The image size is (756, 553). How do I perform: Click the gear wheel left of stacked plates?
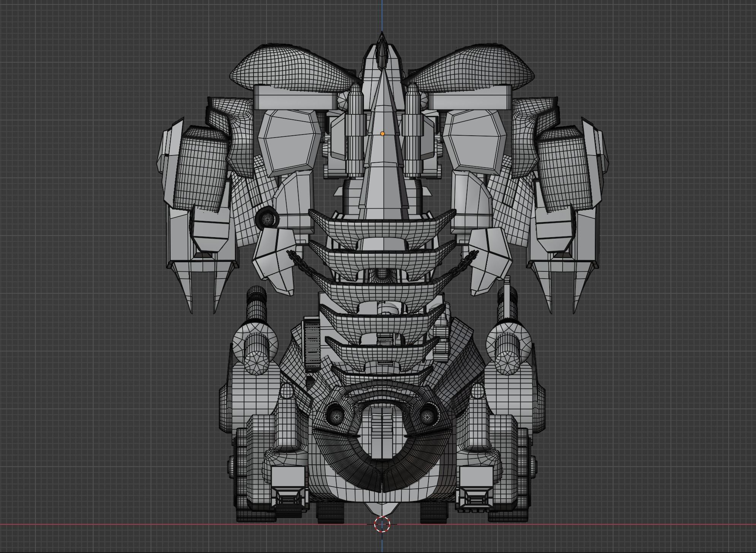point(312,344)
